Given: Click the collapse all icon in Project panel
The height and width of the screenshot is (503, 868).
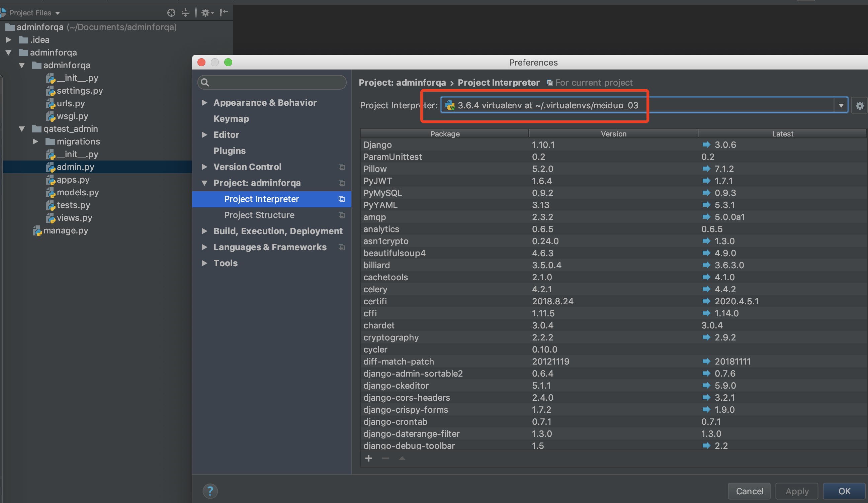Looking at the screenshot, I should click(x=186, y=13).
